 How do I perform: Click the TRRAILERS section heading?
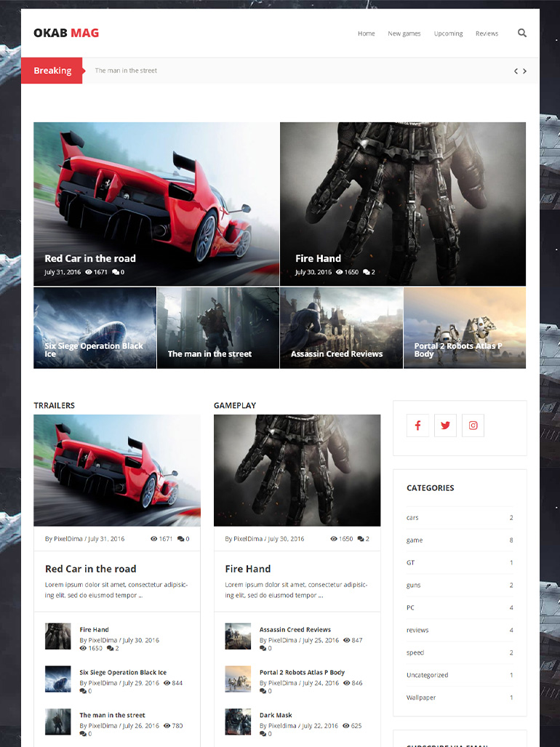(x=55, y=405)
